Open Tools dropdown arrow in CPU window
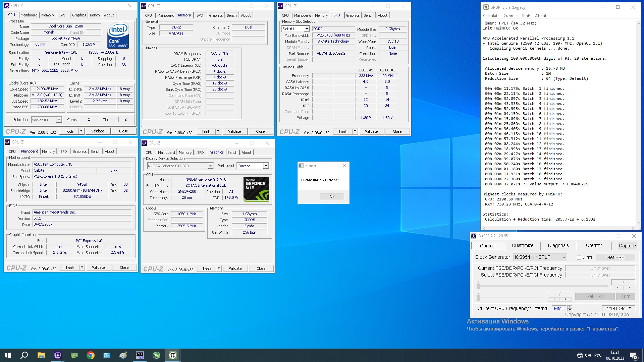This screenshot has height=362, width=644. click(81, 131)
